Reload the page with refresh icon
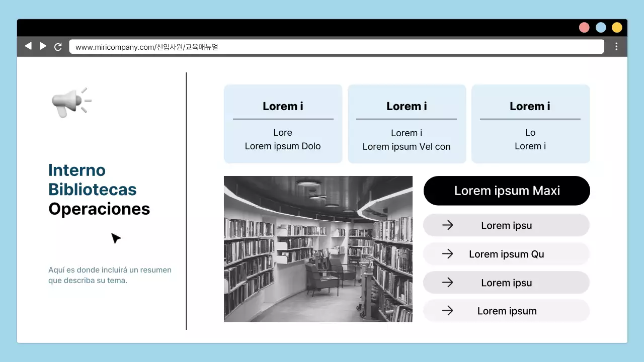Screen dimensions: 644x362 click(x=58, y=47)
